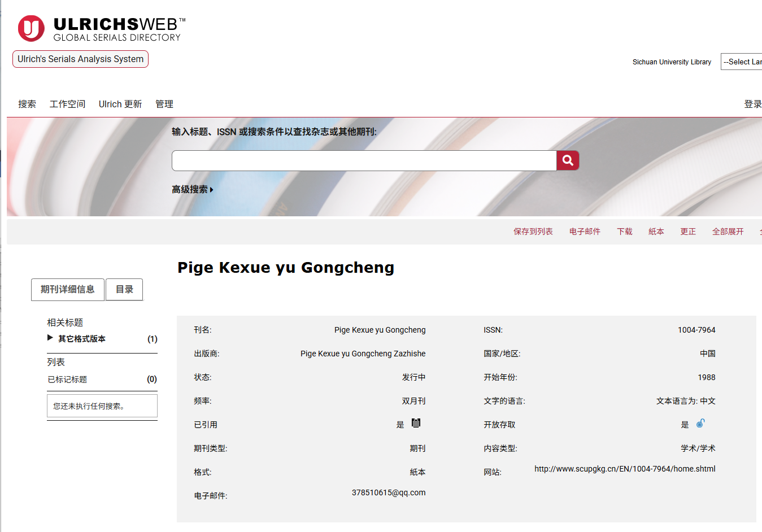Screen dimensions: 762x532
Task: Click the 全部展开 expand all link
Action: [x=728, y=232]
